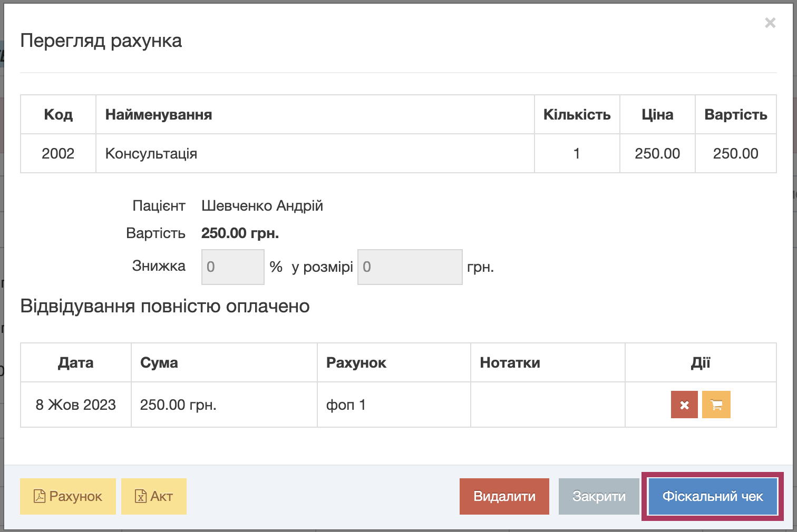The height and width of the screenshot is (532, 797).
Task: Click the Кількість column header
Action: click(x=577, y=115)
